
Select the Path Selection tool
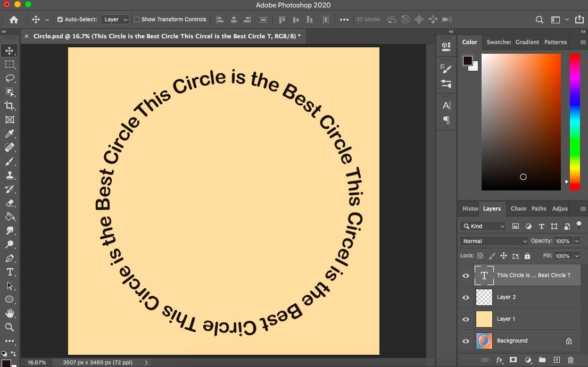pos(10,286)
